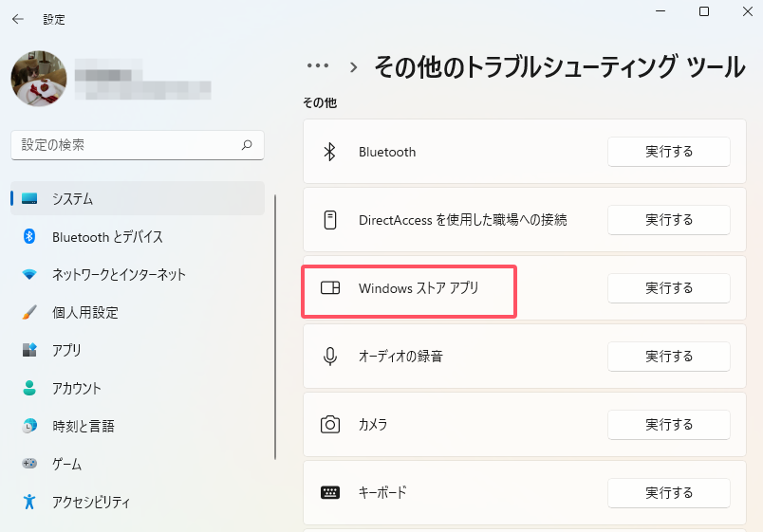Open Bluetooth とデバイス settings
This screenshot has height=532, width=763.
pos(138,236)
